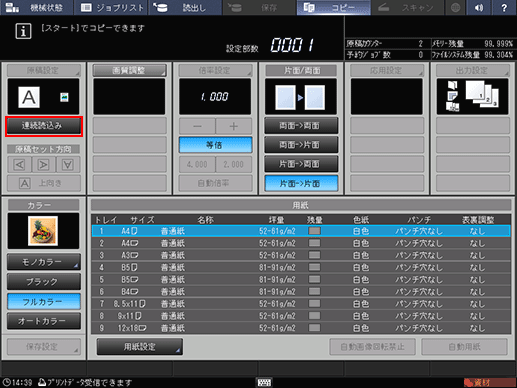Choose オートカラー auto color button
Image resolution: width=517 pixels, height=388 pixels.
[44, 321]
